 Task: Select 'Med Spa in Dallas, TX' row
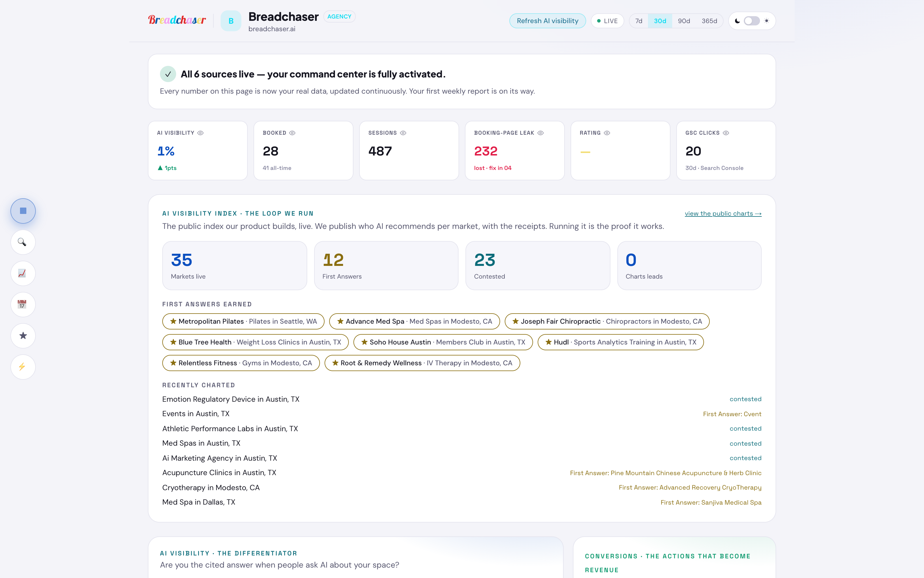click(x=462, y=502)
